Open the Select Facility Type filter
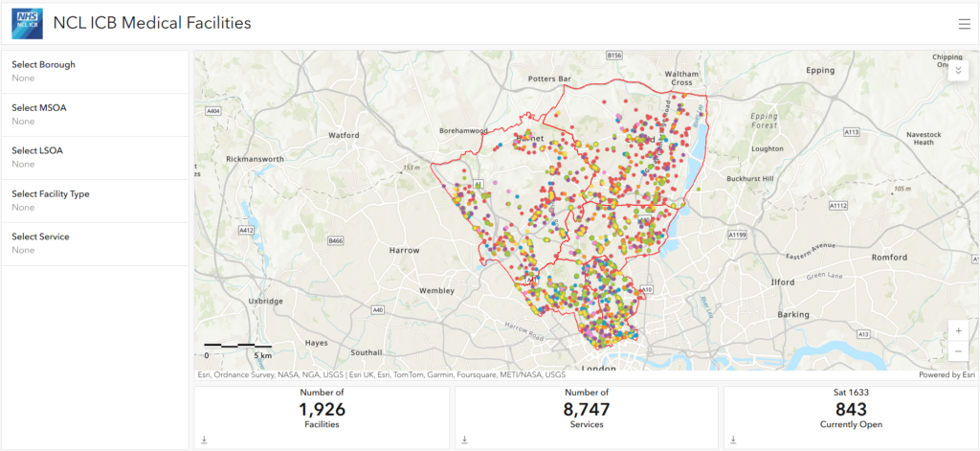Viewport: 980px width, 451px height. coord(95,201)
